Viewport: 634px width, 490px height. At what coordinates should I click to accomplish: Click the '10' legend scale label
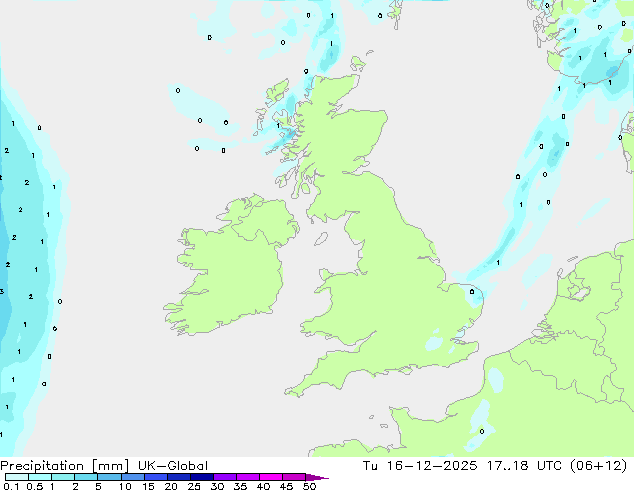[125, 486]
